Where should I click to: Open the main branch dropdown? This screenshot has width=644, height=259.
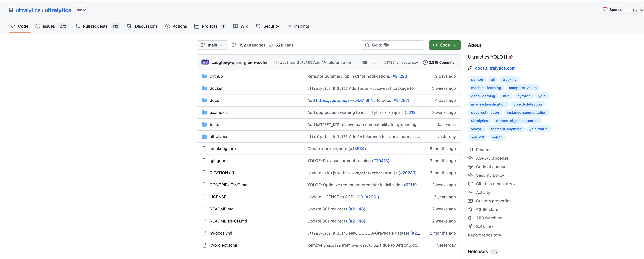tap(212, 45)
